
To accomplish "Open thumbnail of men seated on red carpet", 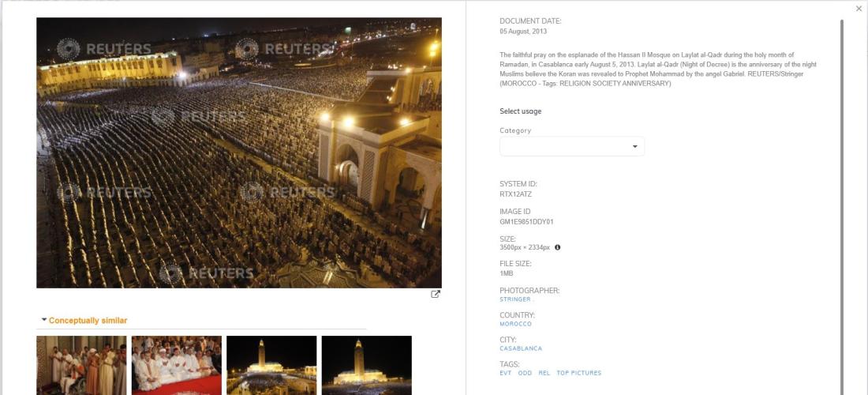I will [x=177, y=365].
